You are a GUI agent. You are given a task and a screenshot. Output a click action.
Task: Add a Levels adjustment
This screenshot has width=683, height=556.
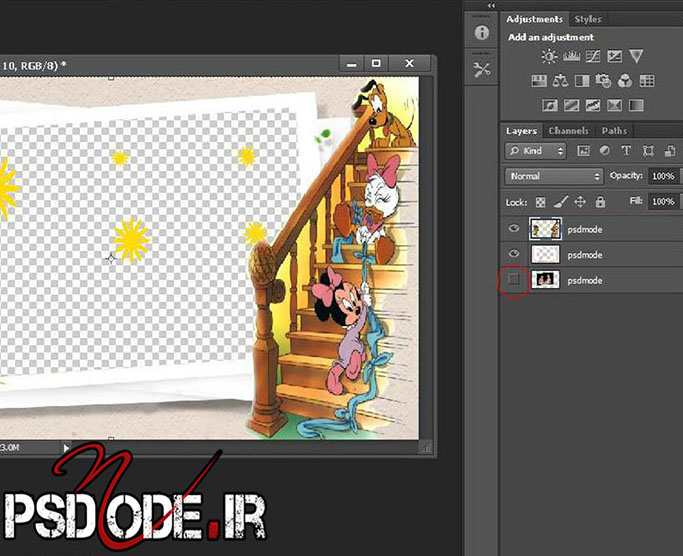(x=571, y=56)
